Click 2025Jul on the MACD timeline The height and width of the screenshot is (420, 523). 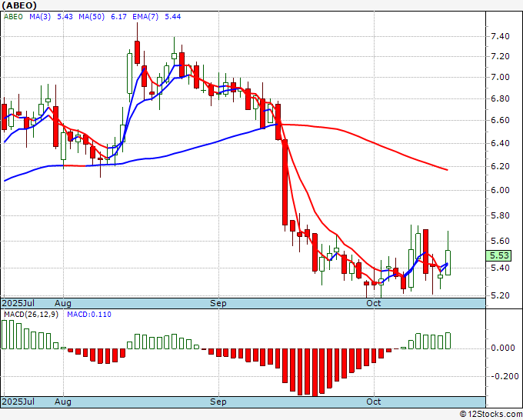[18, 402]
